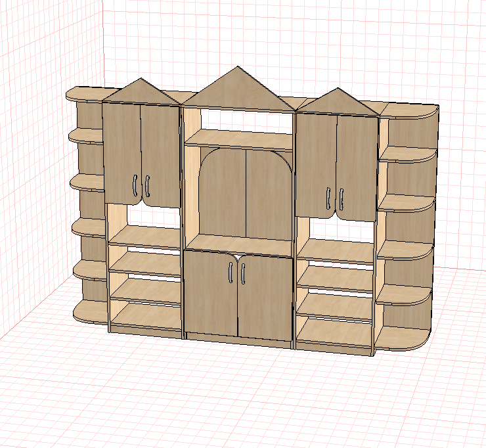
Task: Select lowest open shelf in left section
Action: (146, 315)
